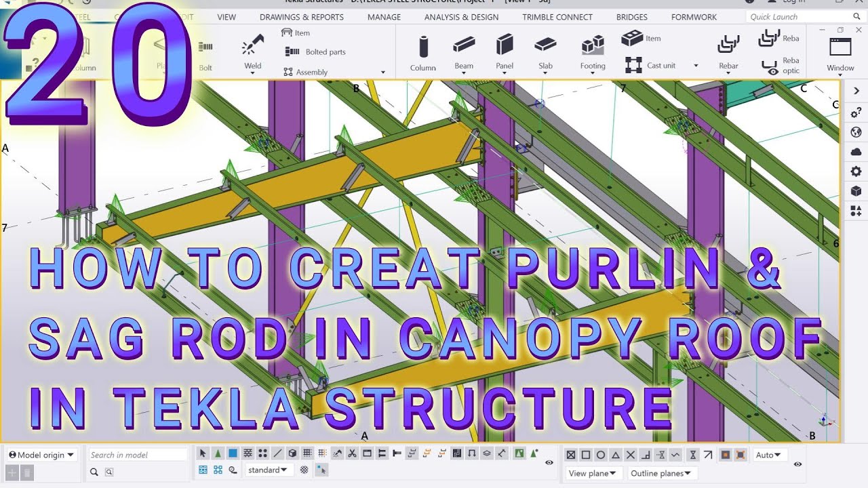
Task: Toggle the select cuts scissors switch
Action: coord(352,453)
